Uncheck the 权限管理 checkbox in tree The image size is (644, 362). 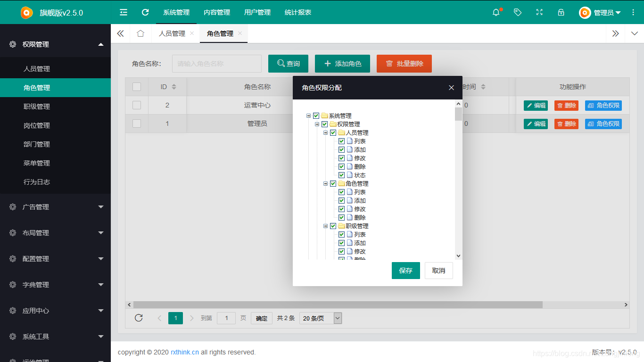324,124
